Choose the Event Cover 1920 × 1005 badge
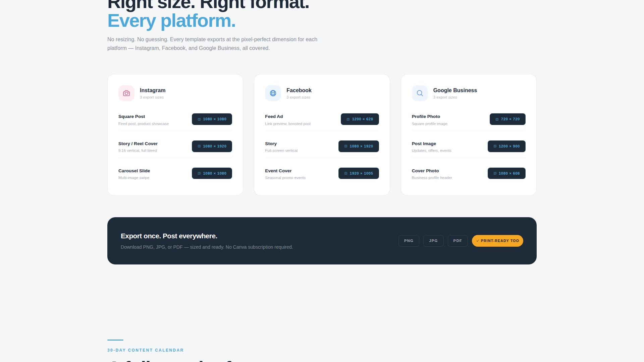This screenshot has height=362, width=644. coord(359,173)
